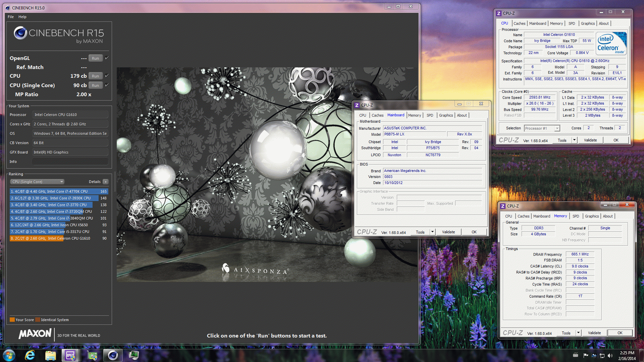This screenshot has width=644, height=362.
Task: Click the MAXON logo at the bottom
Action: (35, 334)
